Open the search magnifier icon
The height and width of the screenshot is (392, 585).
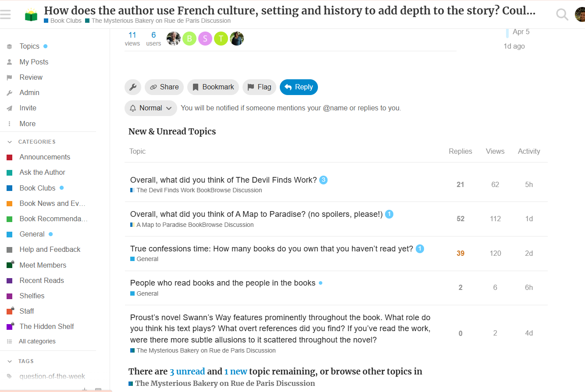[562, 14]
